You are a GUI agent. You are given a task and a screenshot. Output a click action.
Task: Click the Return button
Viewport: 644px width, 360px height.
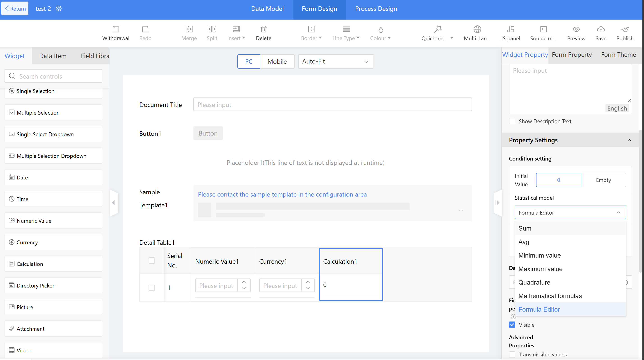click(x=15, y=9)
